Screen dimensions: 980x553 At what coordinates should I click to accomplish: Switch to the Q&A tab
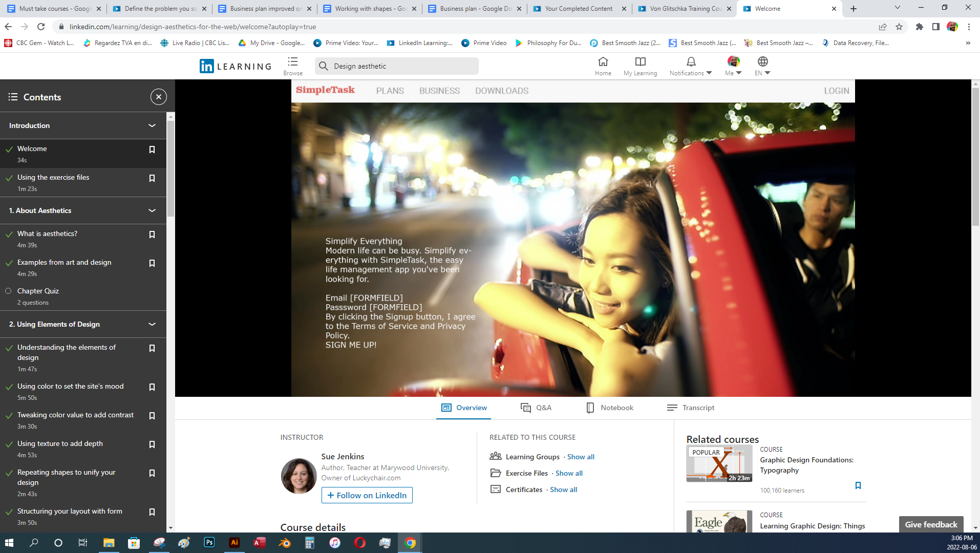pos(536,408)
